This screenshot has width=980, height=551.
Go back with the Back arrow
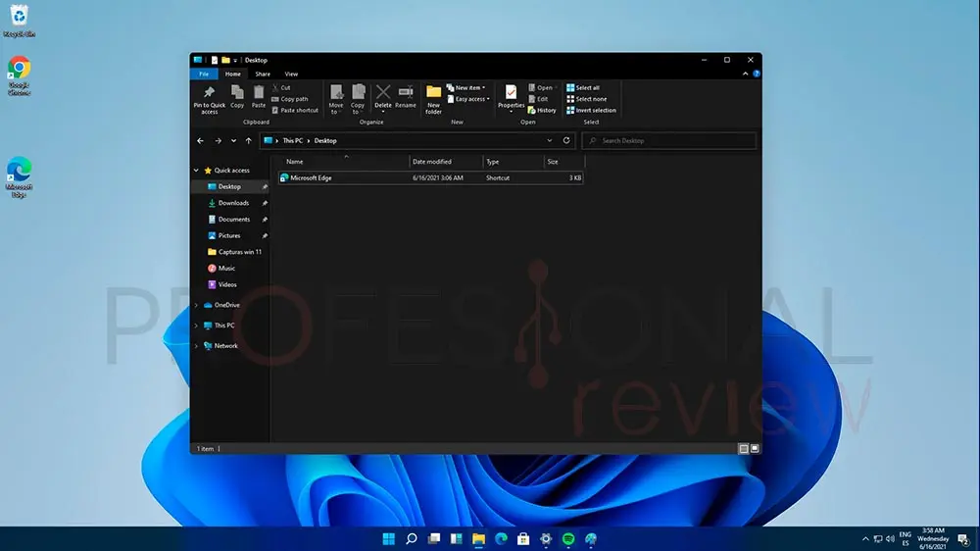(x=200, y=141)
